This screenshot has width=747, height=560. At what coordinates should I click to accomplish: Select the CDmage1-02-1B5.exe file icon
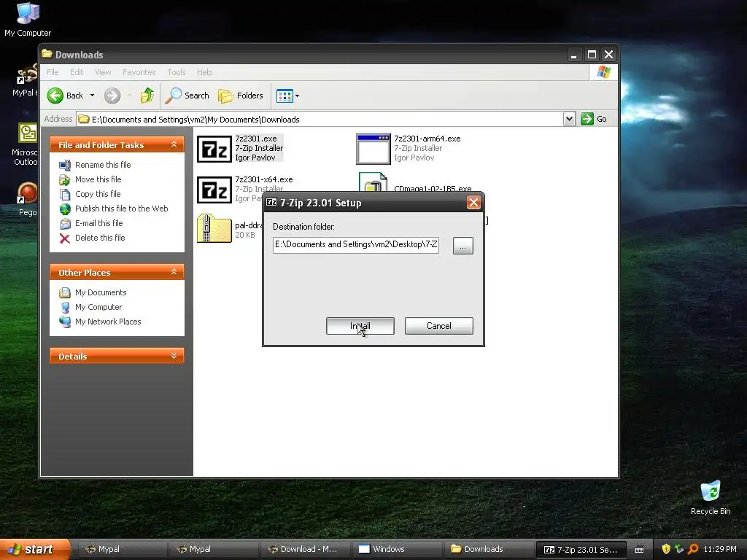pos(373,182)
